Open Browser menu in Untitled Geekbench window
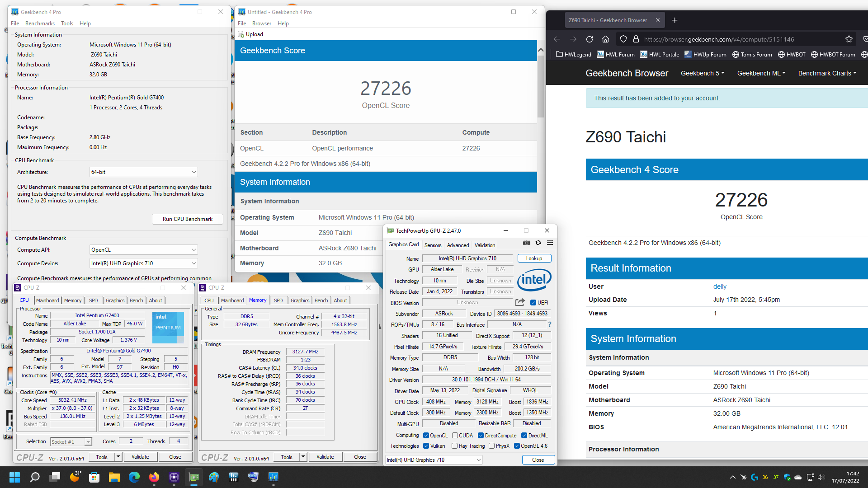The image size is (868, 488). (262, 23)
